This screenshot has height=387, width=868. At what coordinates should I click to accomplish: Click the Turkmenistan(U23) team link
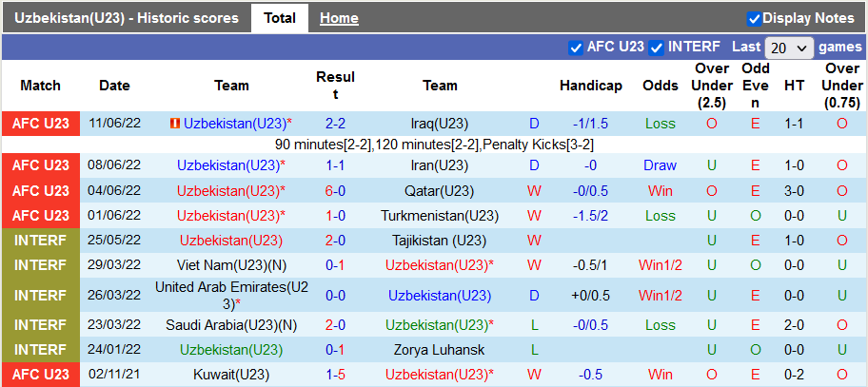(440, 216)
